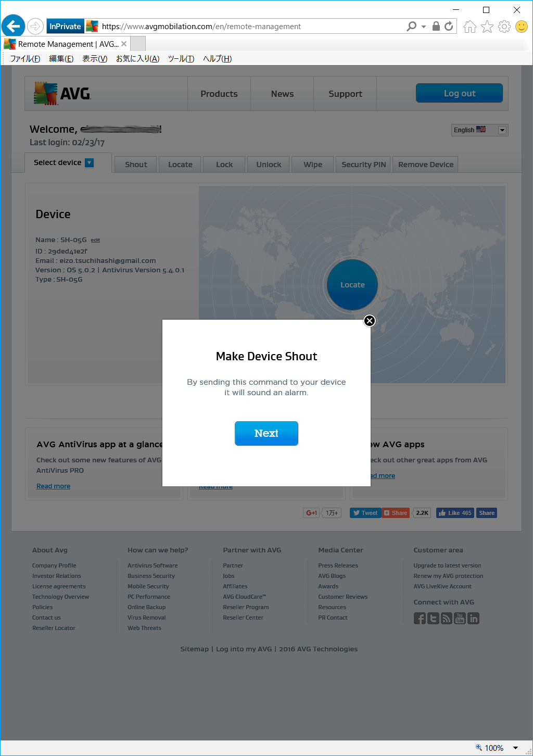This screenshot has width=533, height=756.
Task: Click the US flag language icon
Action: (x=481, y=130)
